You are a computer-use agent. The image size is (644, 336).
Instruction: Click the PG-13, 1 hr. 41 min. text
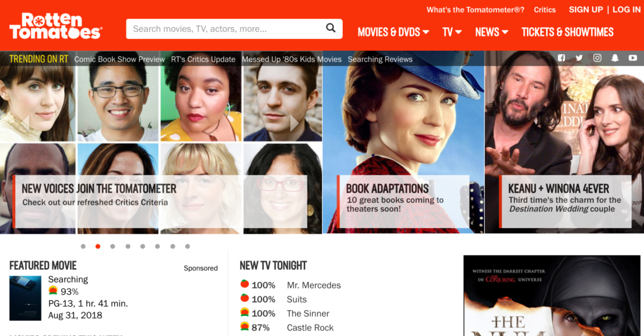(88, 303)
